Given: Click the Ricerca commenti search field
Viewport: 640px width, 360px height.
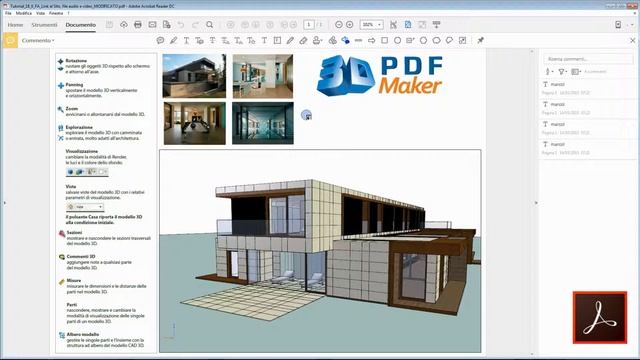Looking at the screenshot, I should pyautogui.click(x=588, y=59).
